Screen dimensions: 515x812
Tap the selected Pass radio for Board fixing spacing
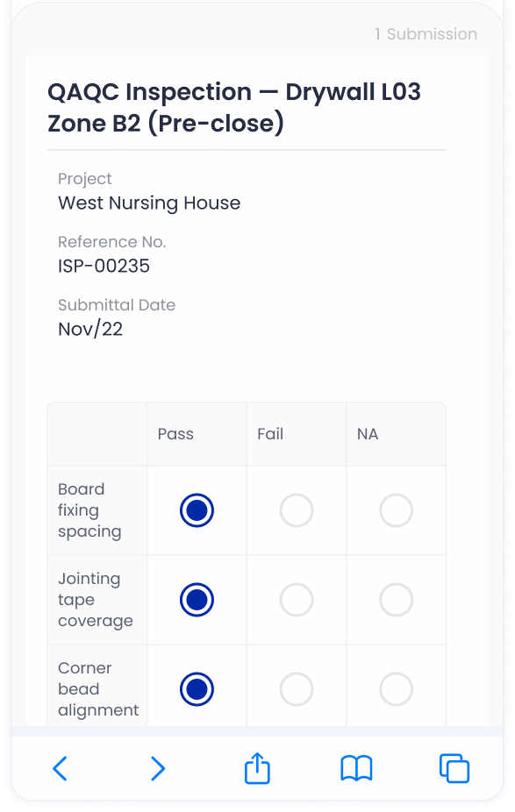tap(196, 510)
